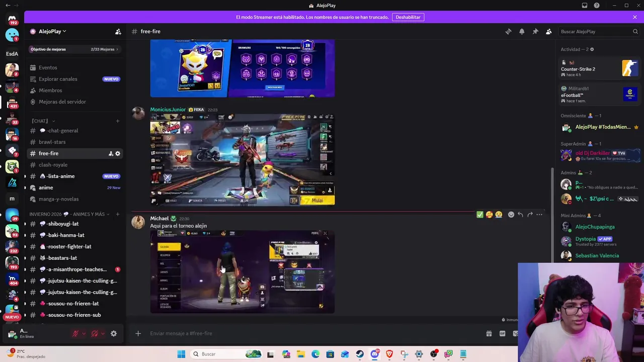Open the Actividad settings gear
This screenshot has height=362, width=644.
(x=592, y=49)
